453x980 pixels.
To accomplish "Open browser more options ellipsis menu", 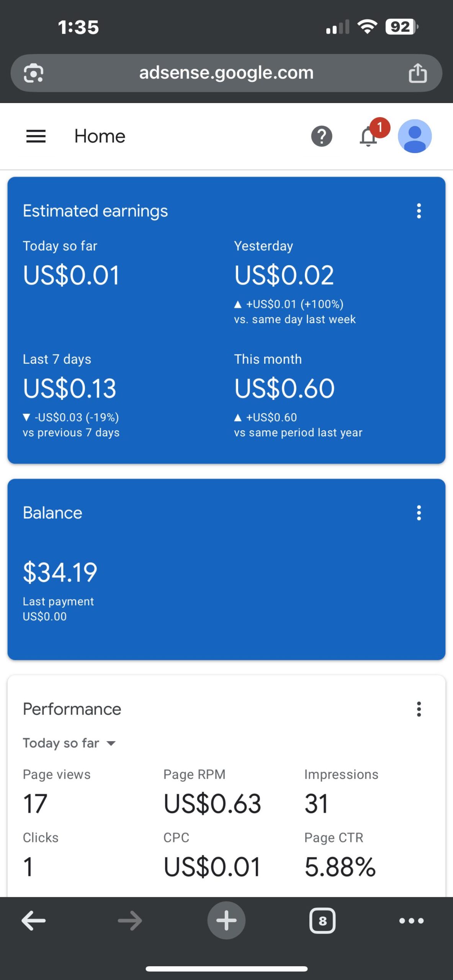I will pos(411,921).
